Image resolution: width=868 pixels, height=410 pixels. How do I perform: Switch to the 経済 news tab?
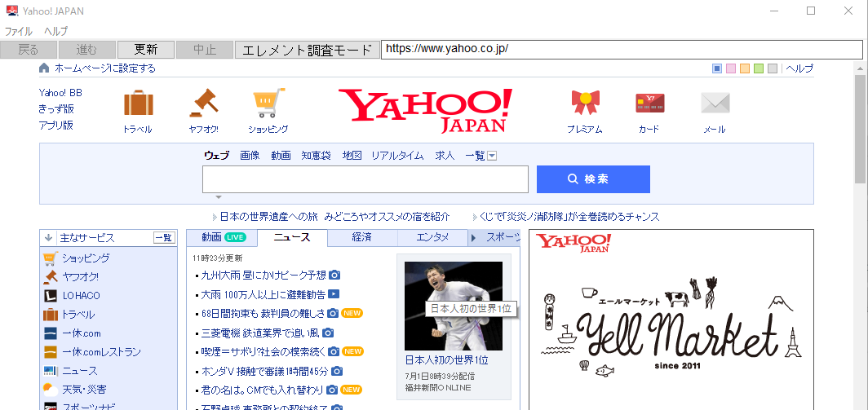361,238
